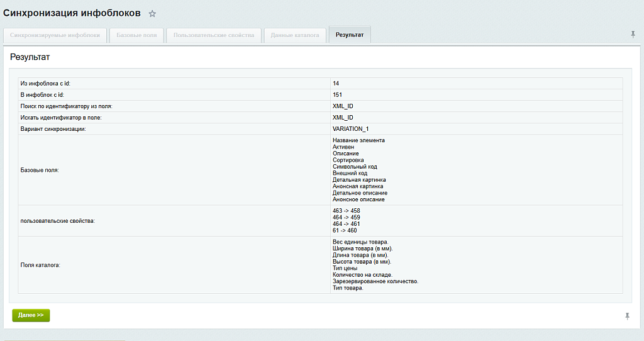Select the target infoblock id value 151
This screenshot has height=341, width=644.
pyautogui.click(x=337, y=95)
